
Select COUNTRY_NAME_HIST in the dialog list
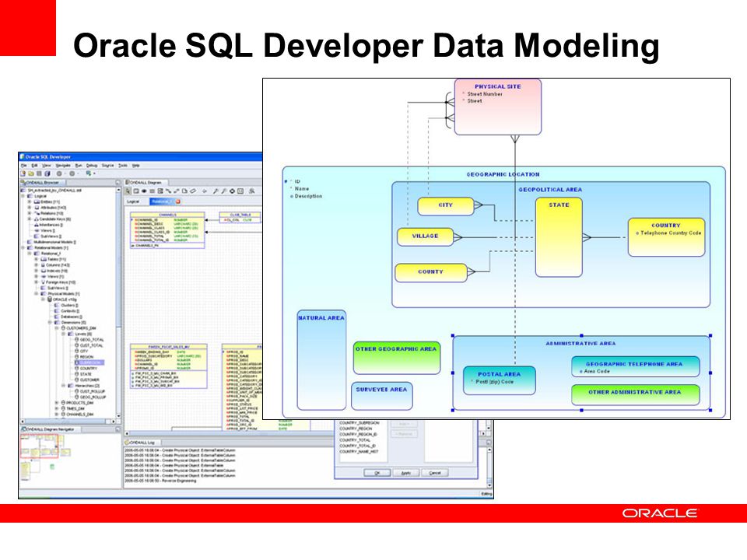coord(359,451)
